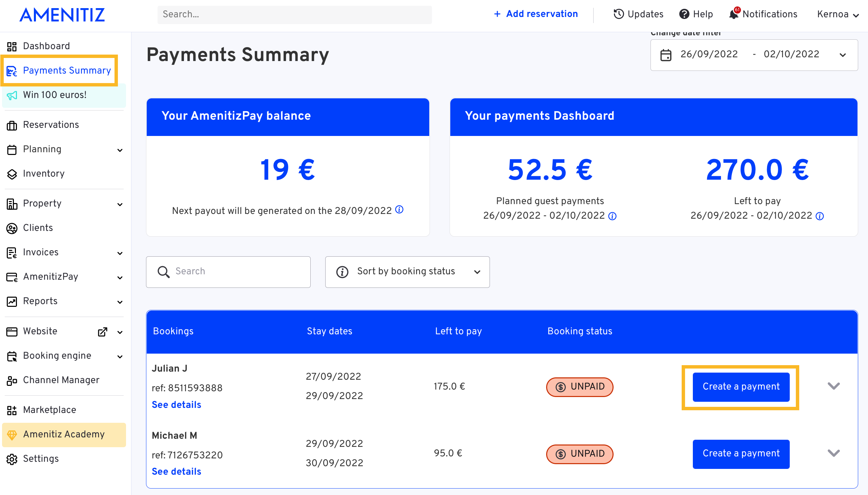Expand the Website menu chevron
868x495 pixels.
tap(120, 333)
